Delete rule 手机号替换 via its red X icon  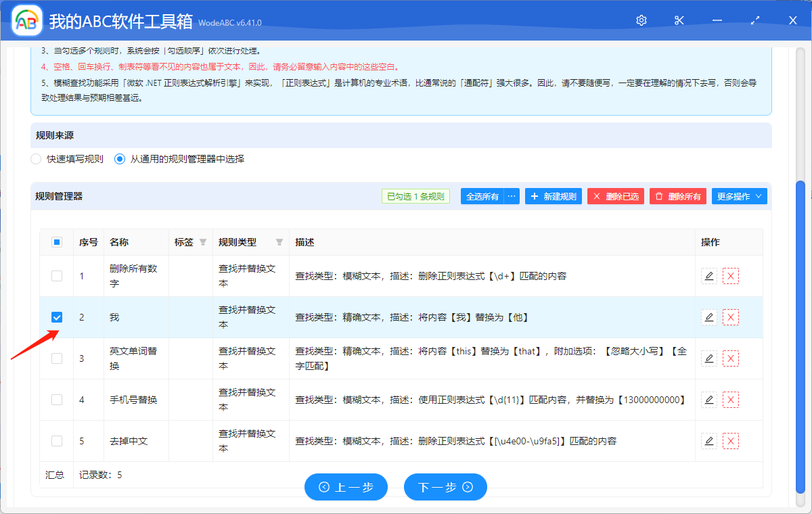click(730, 399)
